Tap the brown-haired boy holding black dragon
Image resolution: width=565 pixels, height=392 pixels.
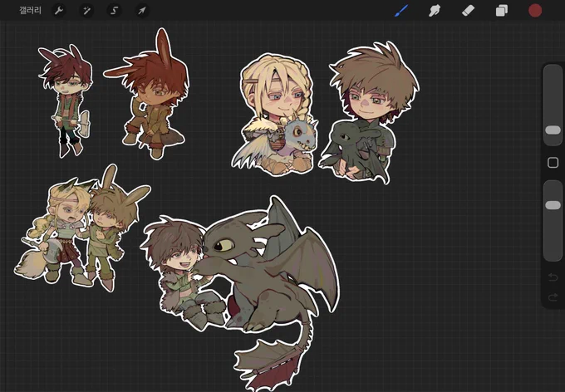[367, 114]
